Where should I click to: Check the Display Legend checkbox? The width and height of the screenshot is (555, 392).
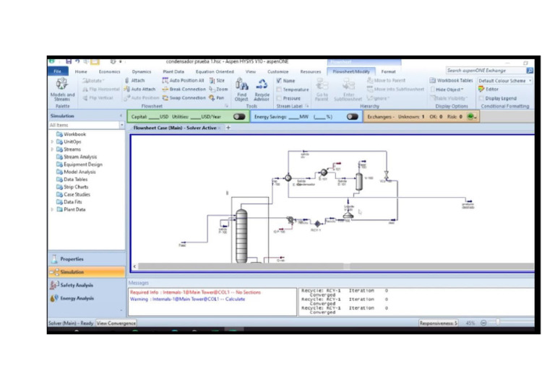[x=481, y=98]
